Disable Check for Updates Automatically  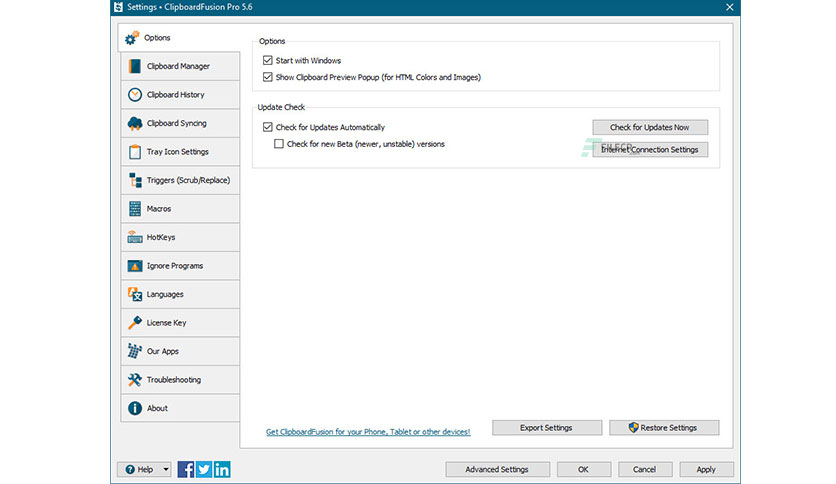(268, 127)
